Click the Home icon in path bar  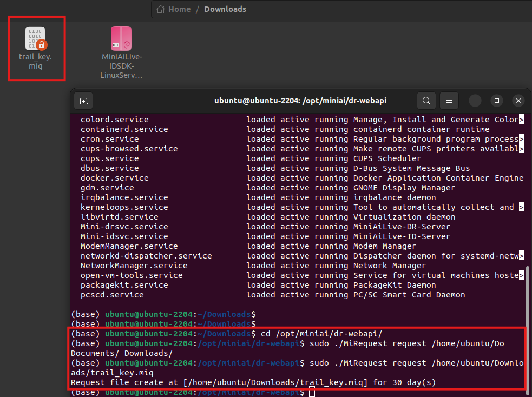(161, 9)
